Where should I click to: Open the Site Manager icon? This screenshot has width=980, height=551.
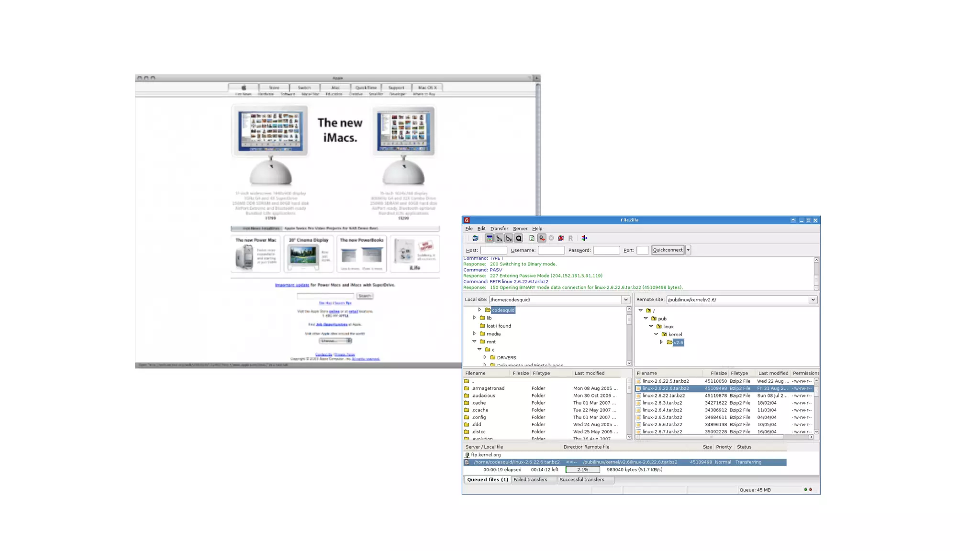pos(475,238)
